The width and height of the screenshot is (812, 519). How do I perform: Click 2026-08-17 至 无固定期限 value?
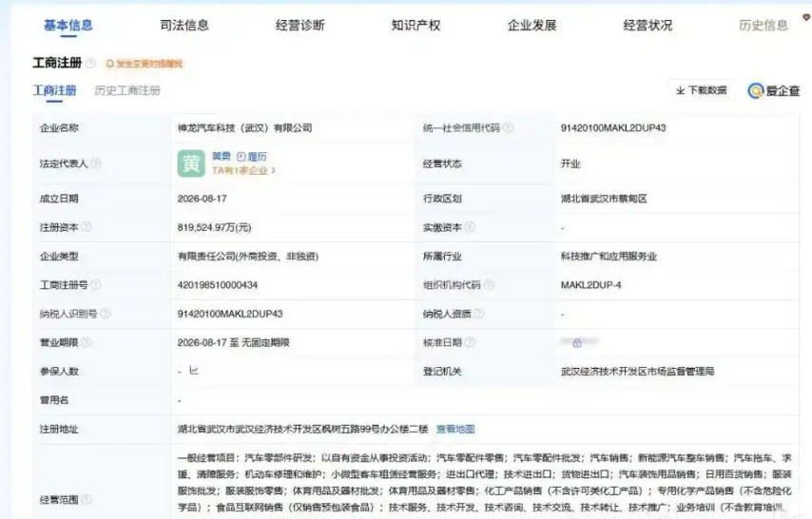pyautogui.click(x=234, y=342)
